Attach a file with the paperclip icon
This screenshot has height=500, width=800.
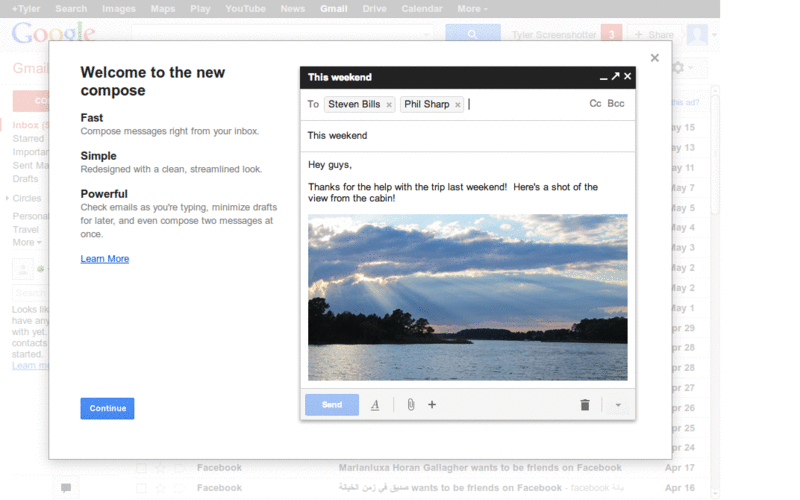coord(411,405)
